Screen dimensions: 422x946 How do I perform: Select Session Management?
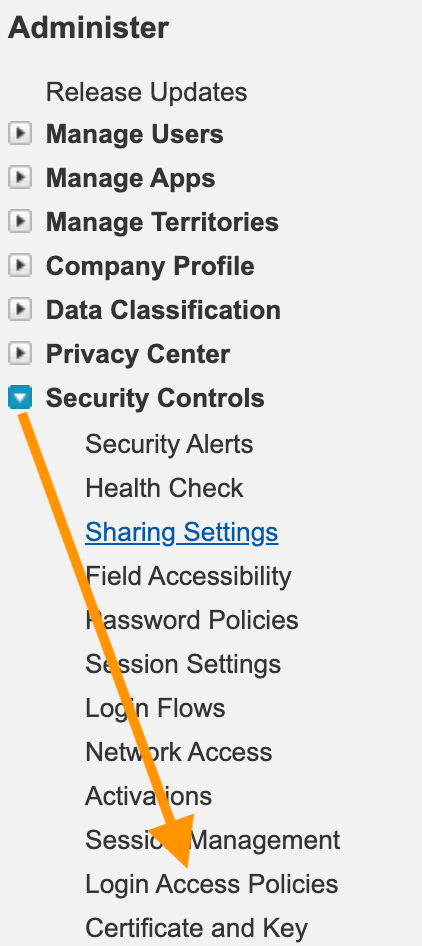tap(213, 840)
